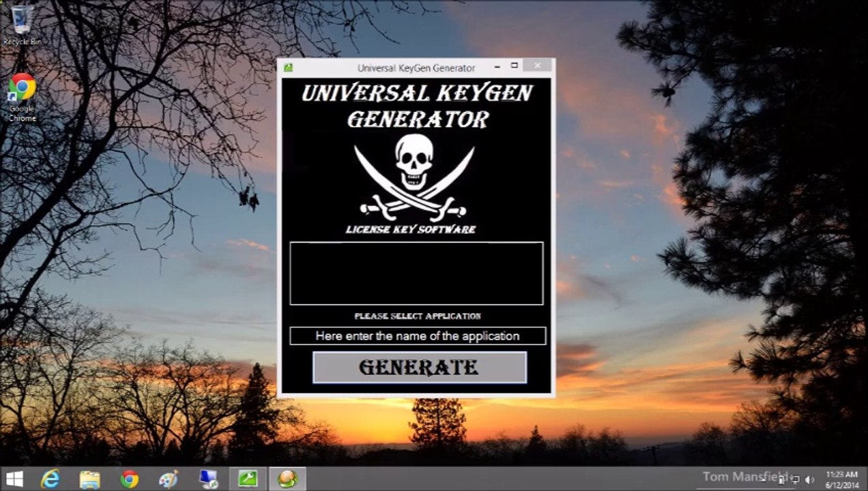
Task: Open File Explorer from the taskbar
Action: (x=89, y=479)
